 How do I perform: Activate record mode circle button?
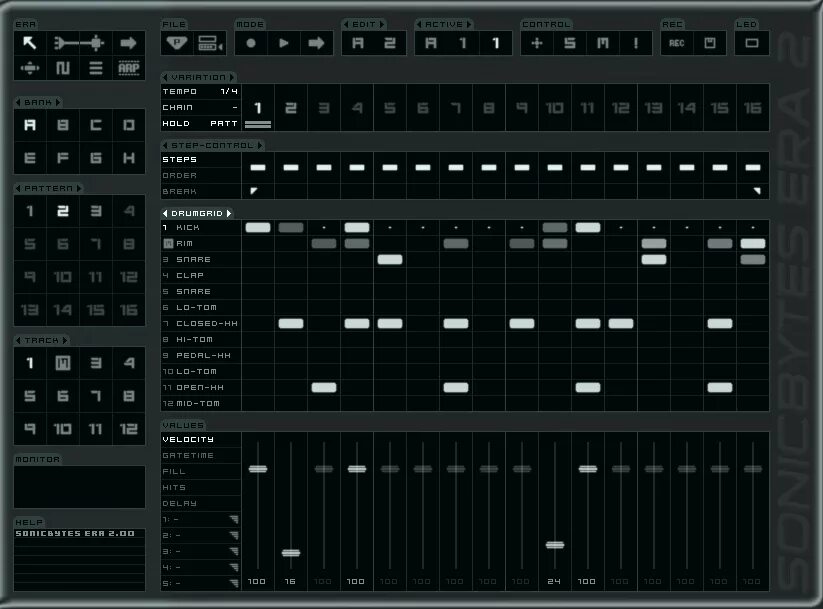pyautogui.click(x=251, y=43)
